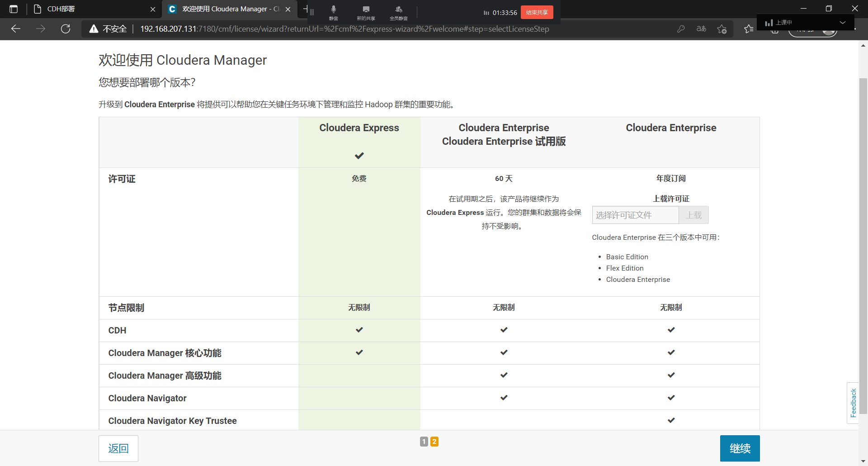Close the CDH部署 tab
The width and height of the screenshot is (868, 466).
(x=153, y=9)
